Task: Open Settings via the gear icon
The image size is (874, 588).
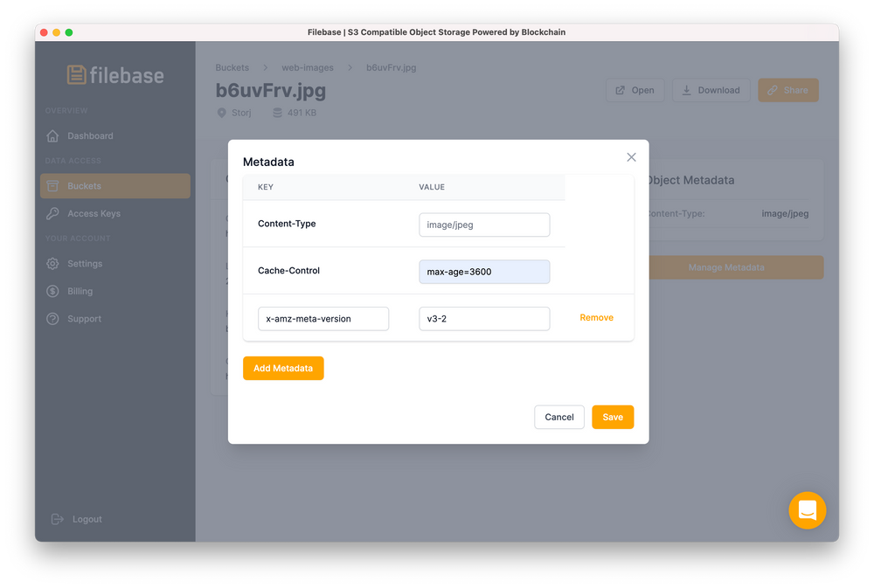Action: coord(53,263)
